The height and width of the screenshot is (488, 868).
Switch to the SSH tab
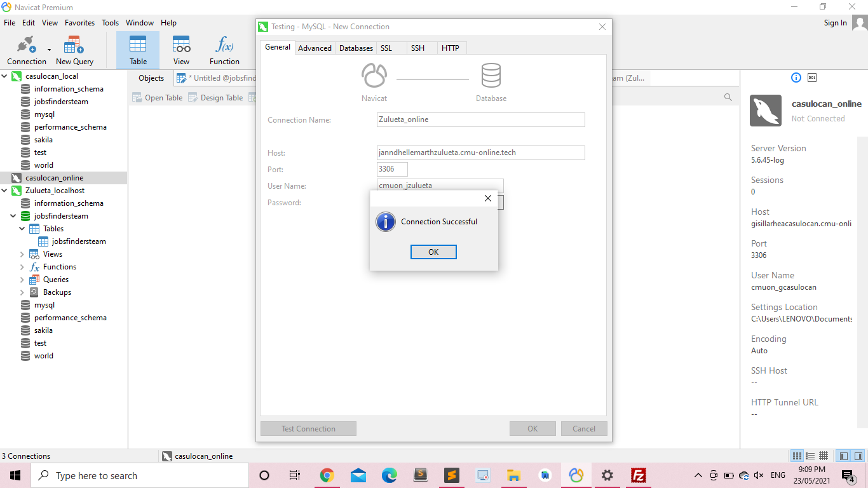point(417,48)
